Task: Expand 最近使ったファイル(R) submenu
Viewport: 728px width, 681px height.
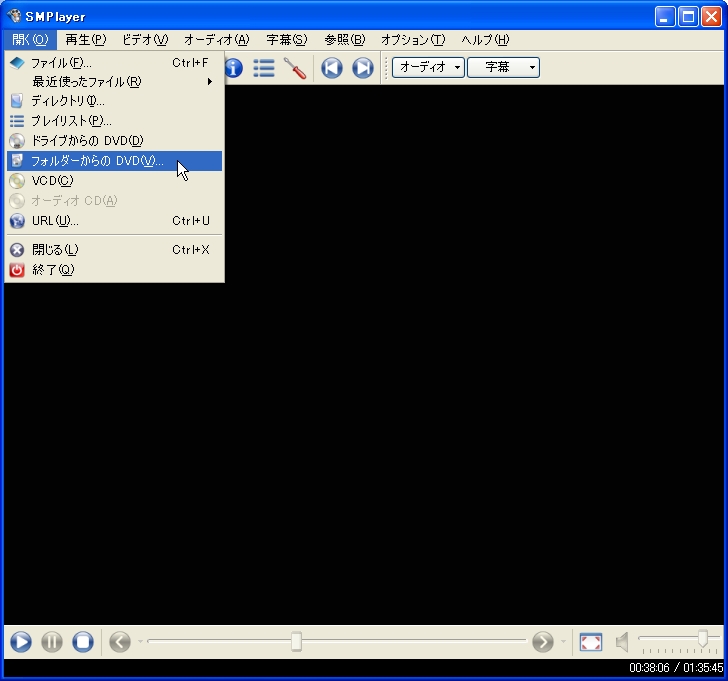Action: [x=114, y=82]
